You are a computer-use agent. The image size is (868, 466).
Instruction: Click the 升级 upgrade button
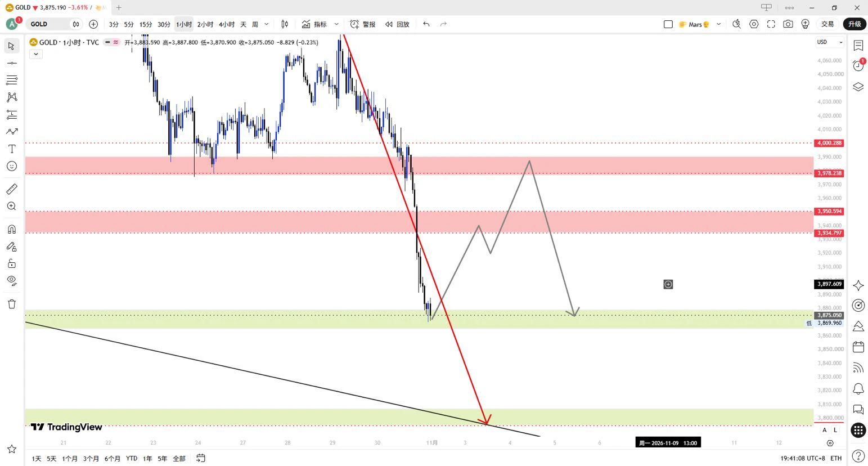coord(854,24)
